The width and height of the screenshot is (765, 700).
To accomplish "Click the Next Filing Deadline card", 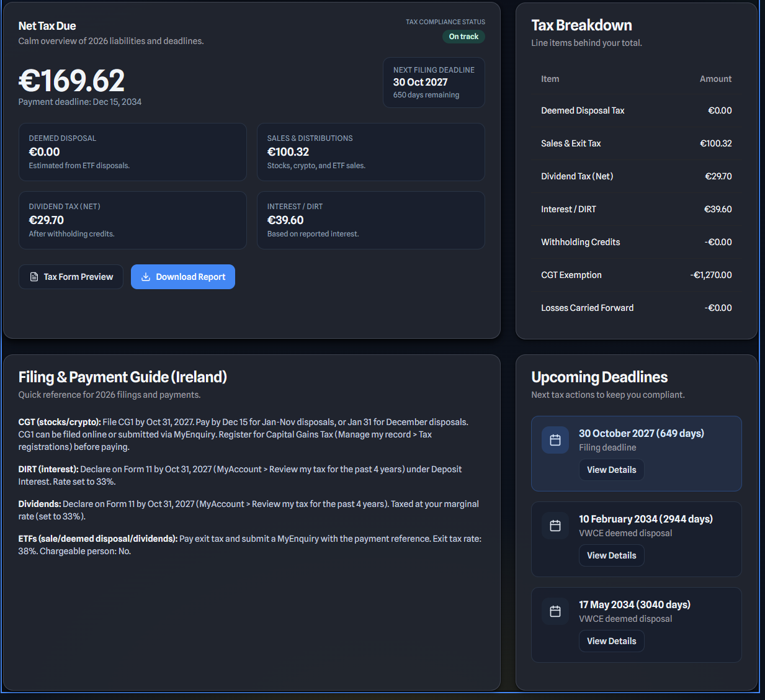I will pyautogui.click(x=434, y=82).
